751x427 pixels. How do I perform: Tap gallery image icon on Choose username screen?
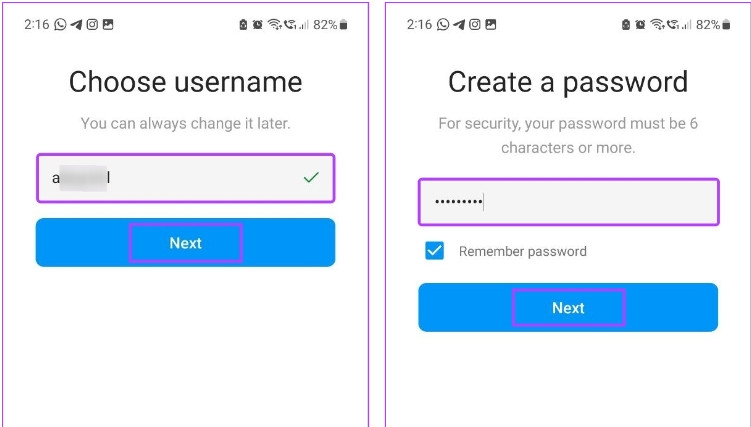coord(107,24)
